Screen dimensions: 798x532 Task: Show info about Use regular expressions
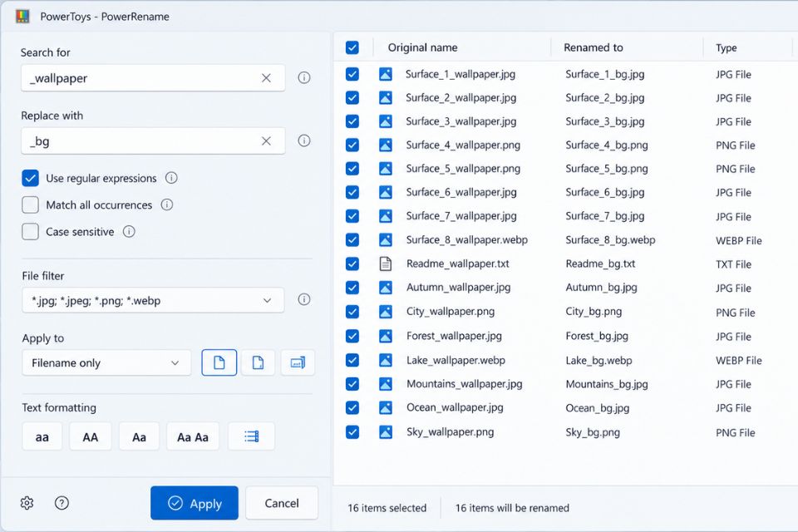171,178
